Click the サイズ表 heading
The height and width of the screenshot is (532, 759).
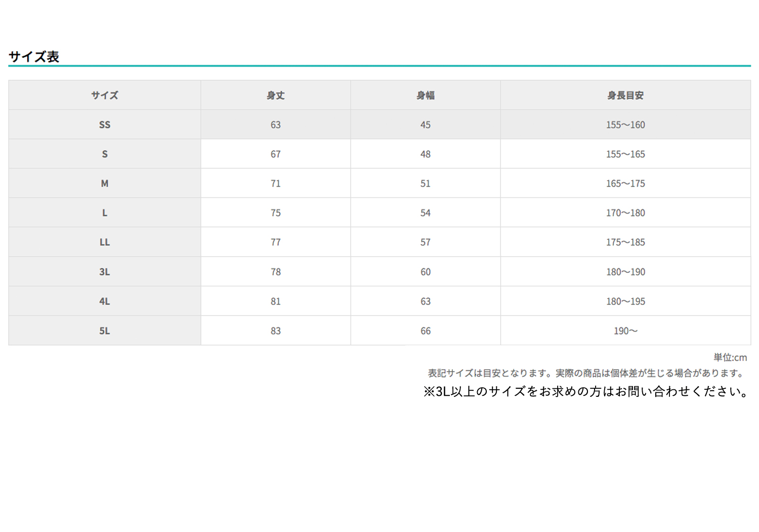(x=34, y=57)
